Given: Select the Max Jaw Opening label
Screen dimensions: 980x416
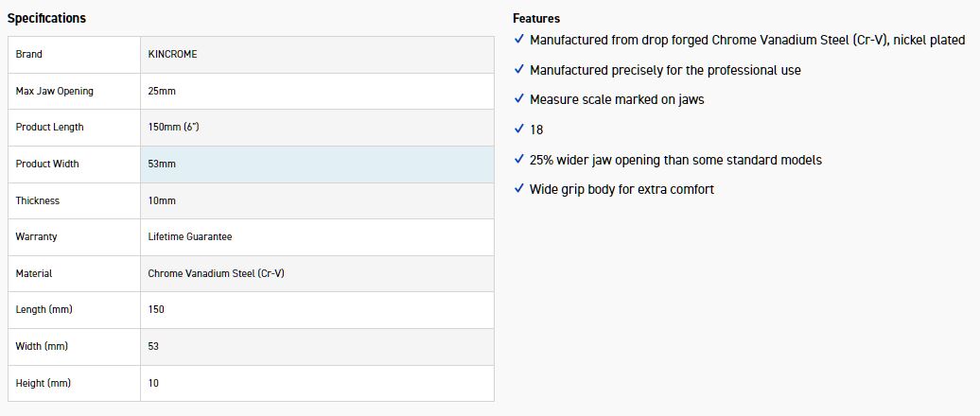Looking at the screenshot, I should (55, 92).
